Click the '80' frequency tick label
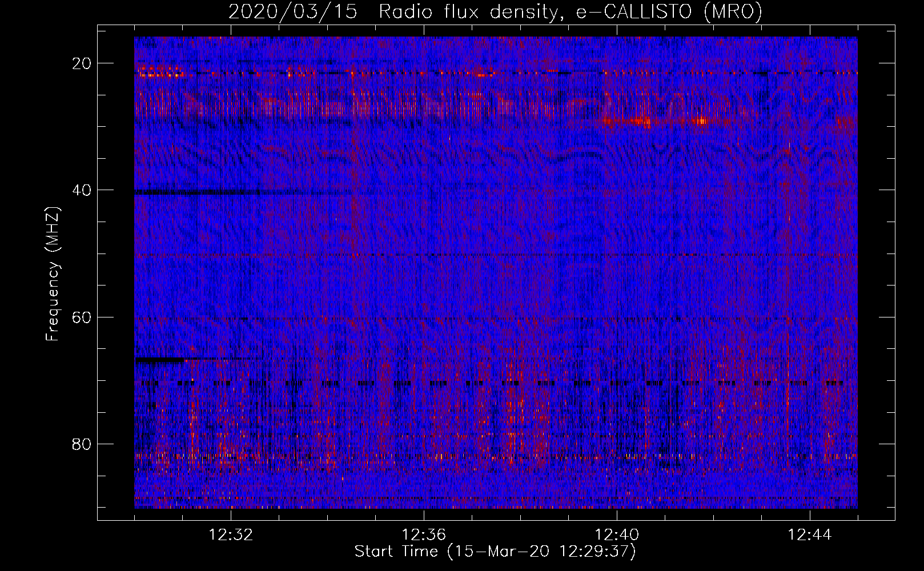 pos(82,444)
